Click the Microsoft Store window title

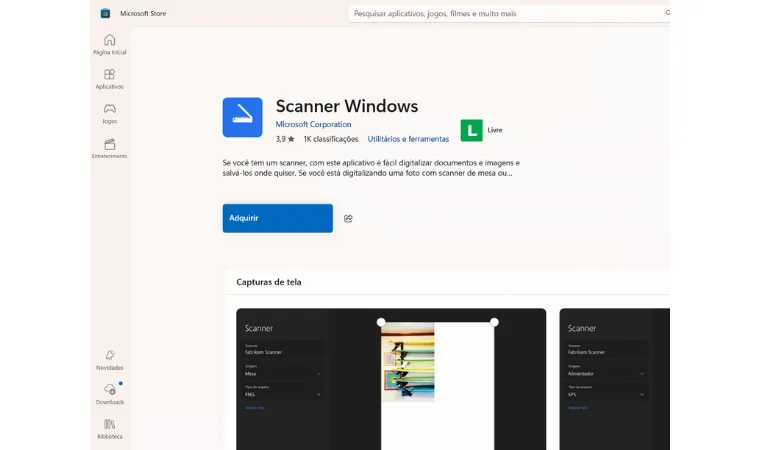(x=143, y=14)
